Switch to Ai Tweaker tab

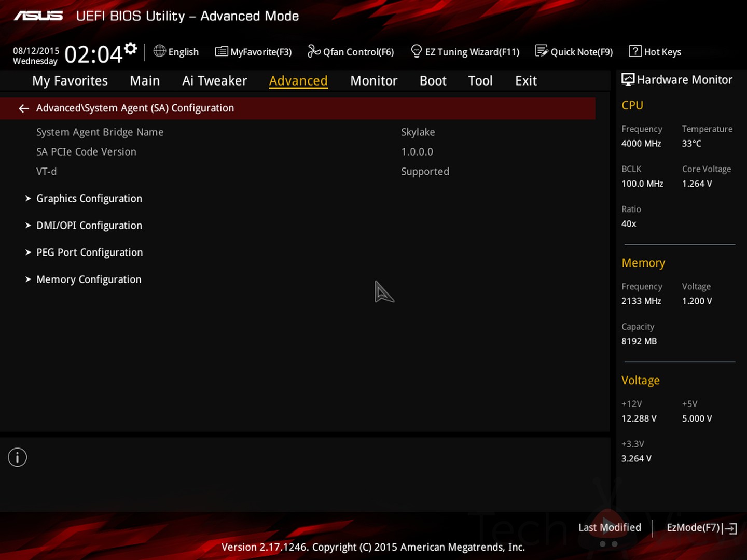click(215, 81)
